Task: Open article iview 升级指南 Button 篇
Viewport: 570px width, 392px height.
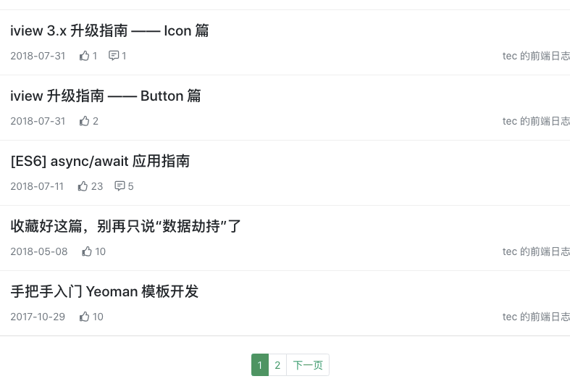Action: click(x=106, y=96)
